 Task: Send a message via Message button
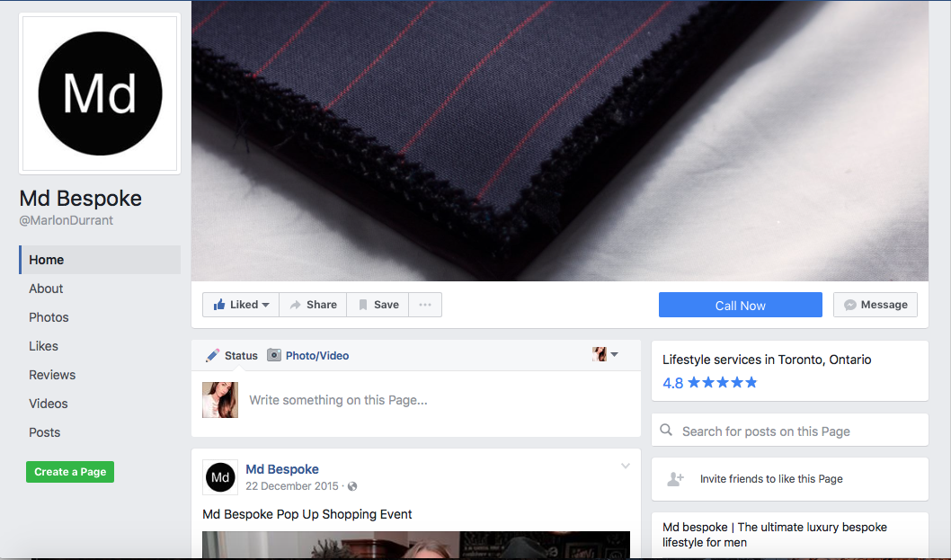(875, 305)
